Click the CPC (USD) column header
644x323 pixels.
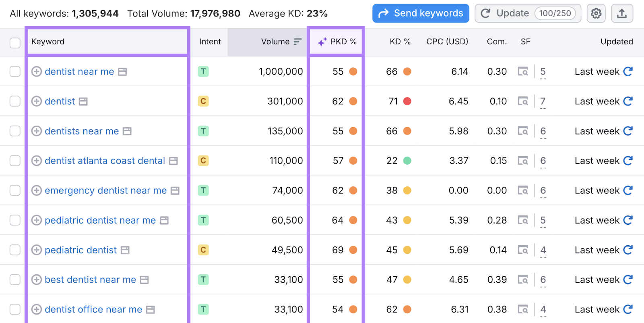447,42
